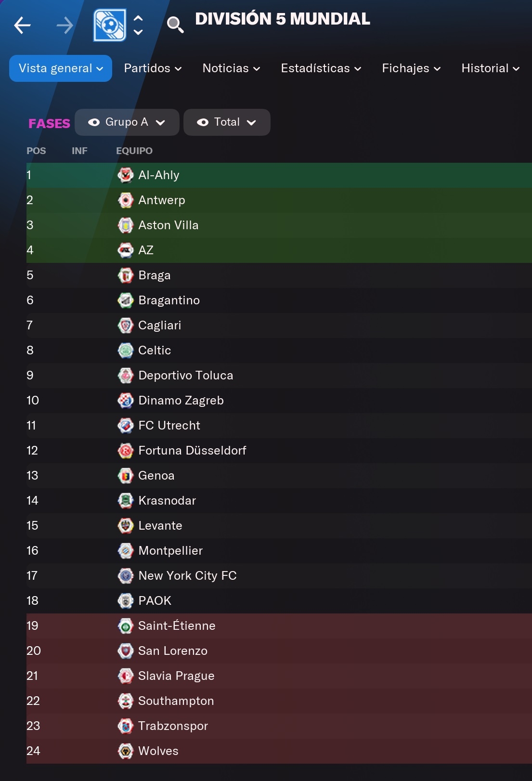Open the New York City FC team link
The image size is (532, 781).
(x=187, y=576)
